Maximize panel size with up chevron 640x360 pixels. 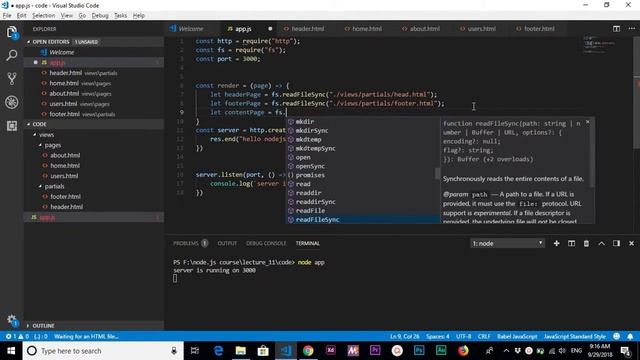[601, 243]
